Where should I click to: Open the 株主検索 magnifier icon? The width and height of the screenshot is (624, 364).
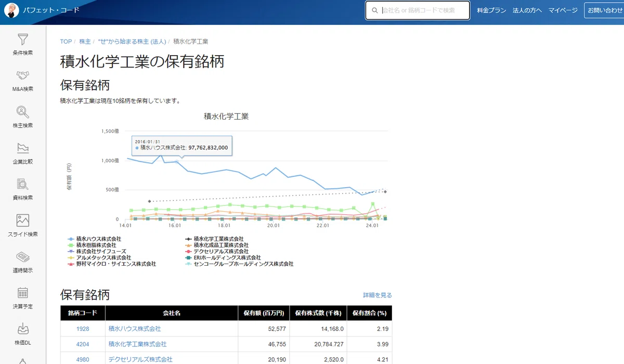(x=23, y=112)
